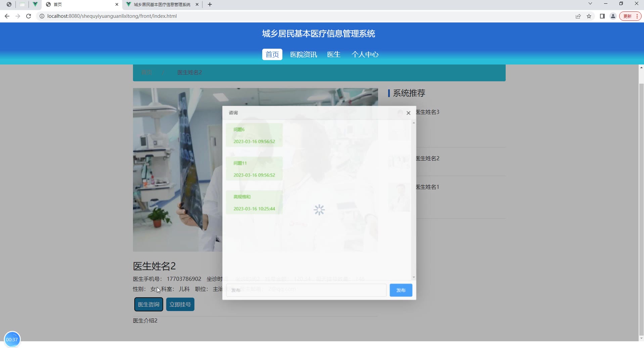Click the 医生姓名2 title heading
Screen dimensions: 644x348
[x=154, y=266]
